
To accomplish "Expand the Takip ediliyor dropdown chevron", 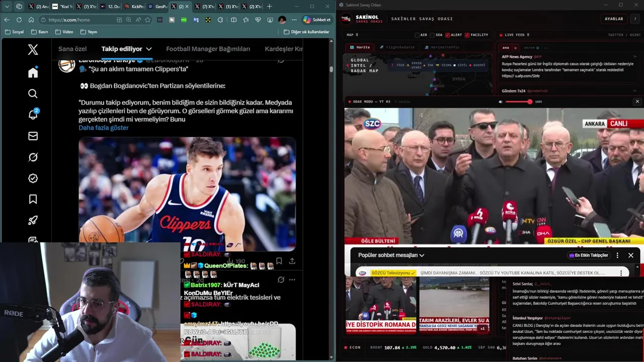I will click(149, 49).
